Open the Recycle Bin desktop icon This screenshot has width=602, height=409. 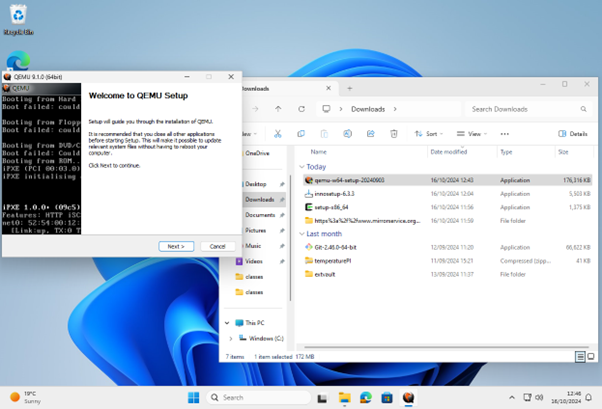(17, 16)
